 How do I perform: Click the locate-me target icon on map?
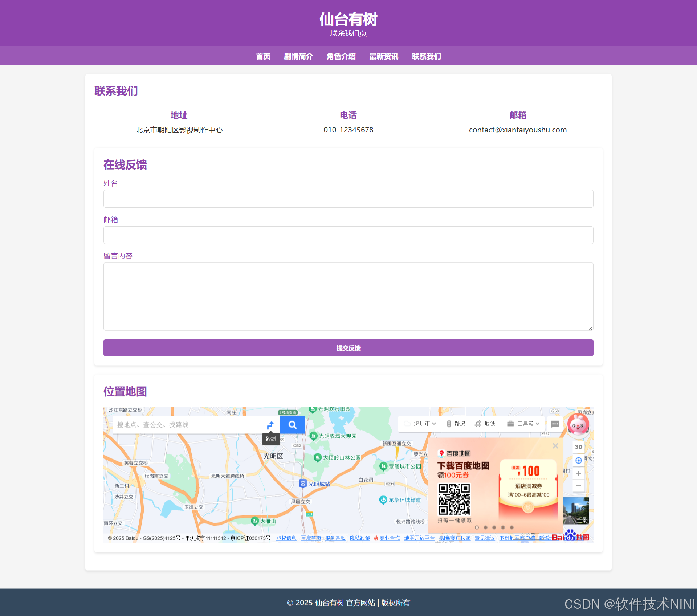click(x=579, y=460)
